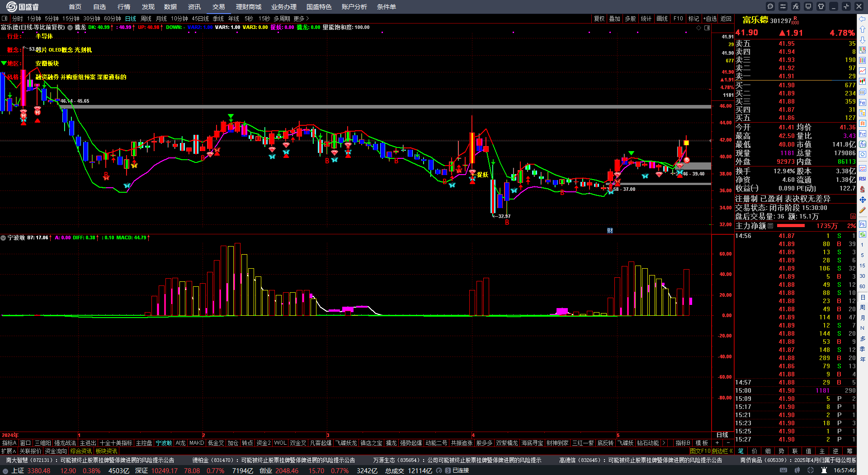Viewport: 868px width, 475px height.
Task: Click the - zoom button on the chart axis
Action: 728,443
